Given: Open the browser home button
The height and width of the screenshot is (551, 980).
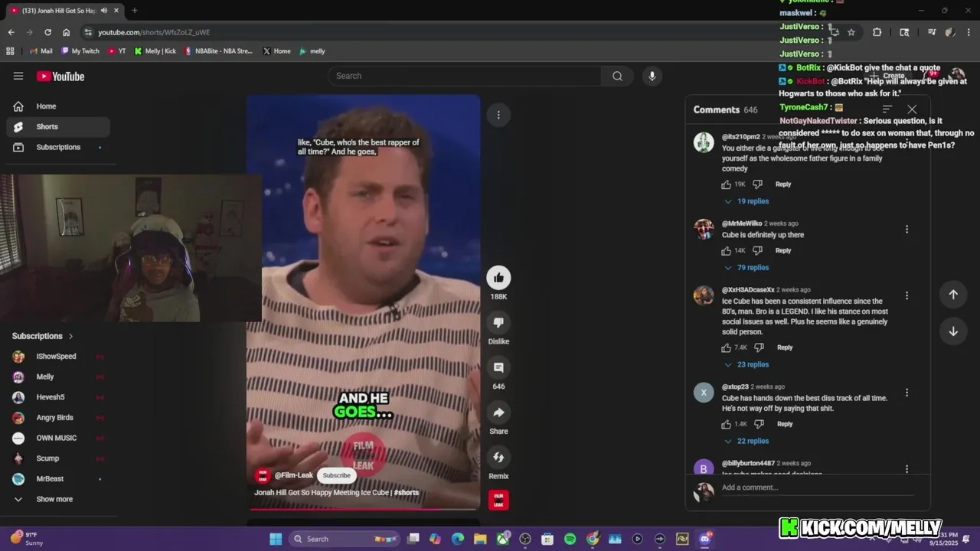Looking at the screenshot, I should coord(66,32).
